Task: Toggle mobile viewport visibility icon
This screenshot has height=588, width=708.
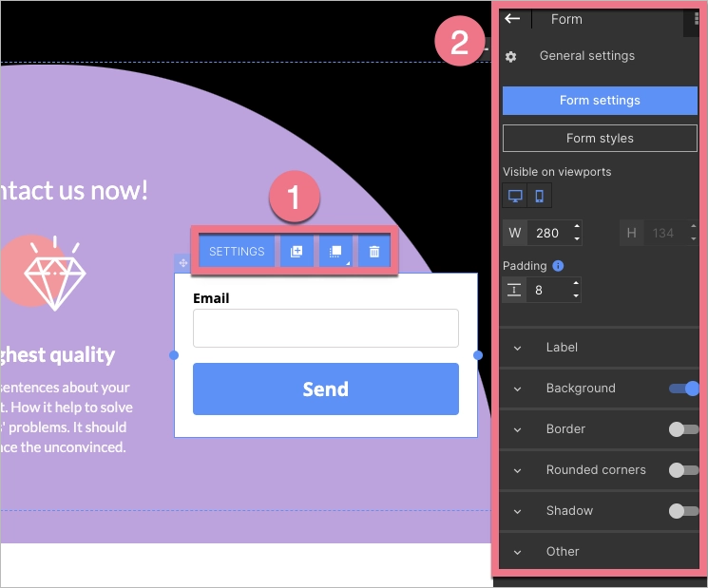Action: click(539, 197)
